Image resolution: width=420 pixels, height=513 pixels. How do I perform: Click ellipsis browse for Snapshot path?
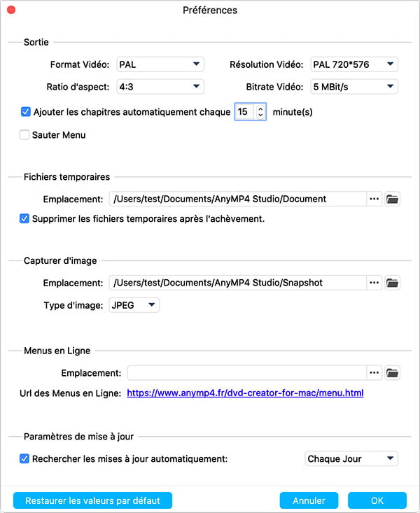coord(374,283)
